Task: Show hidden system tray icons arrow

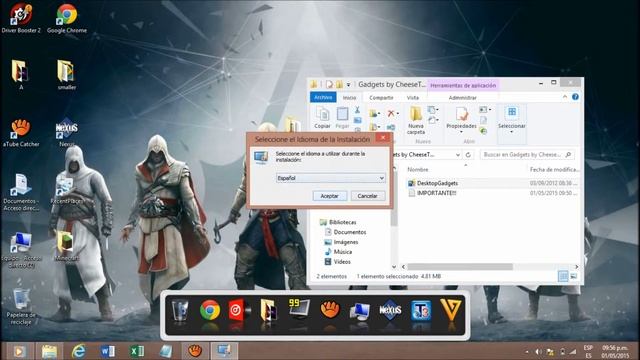Action: click(527, 351)
